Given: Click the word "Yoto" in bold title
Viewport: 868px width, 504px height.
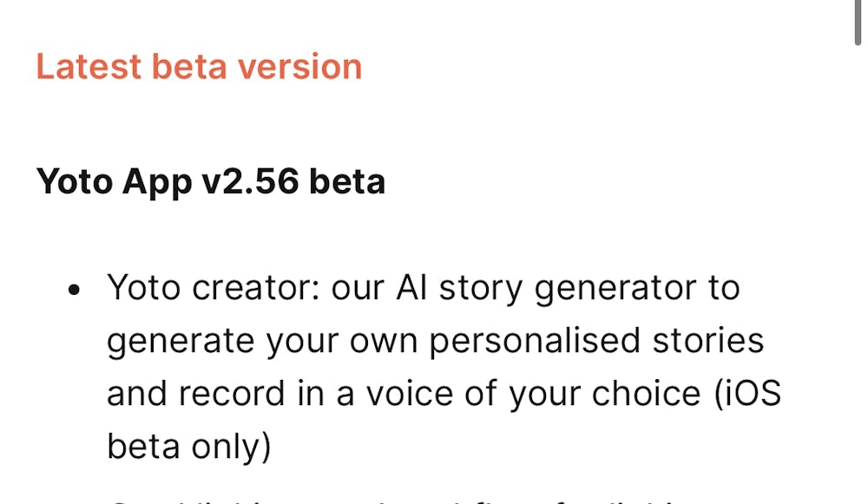Looking at the screenshot, I should (75, 182).
